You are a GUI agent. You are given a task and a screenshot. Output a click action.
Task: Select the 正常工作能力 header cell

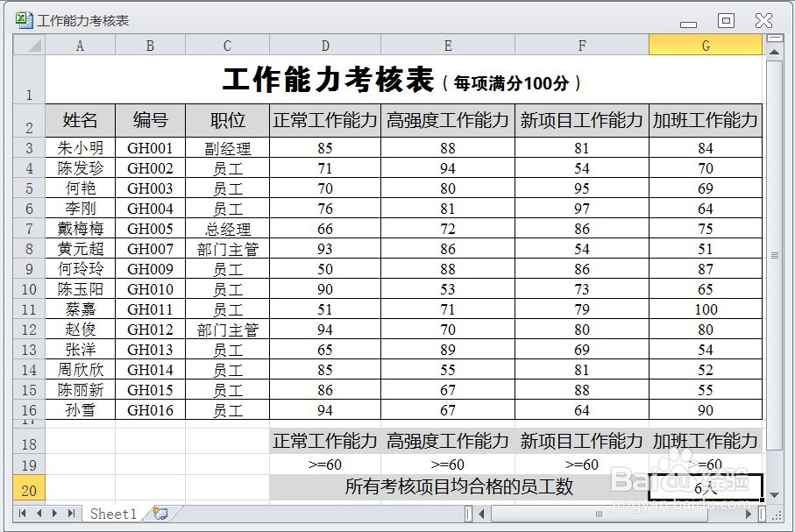click(325, 121)
